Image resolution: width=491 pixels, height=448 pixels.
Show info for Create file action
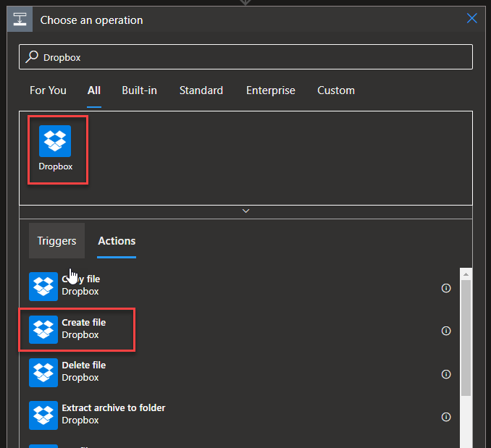click(x=446, y=331)
